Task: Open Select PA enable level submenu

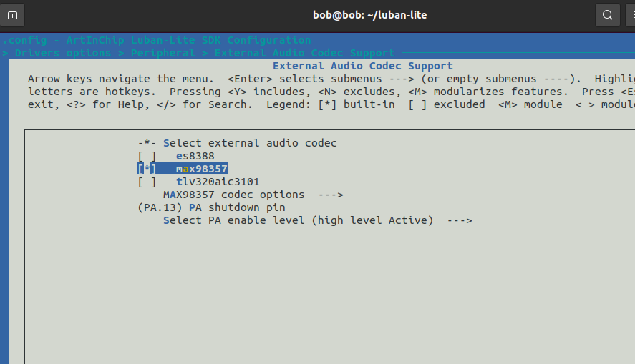Action: pos(298,221)
